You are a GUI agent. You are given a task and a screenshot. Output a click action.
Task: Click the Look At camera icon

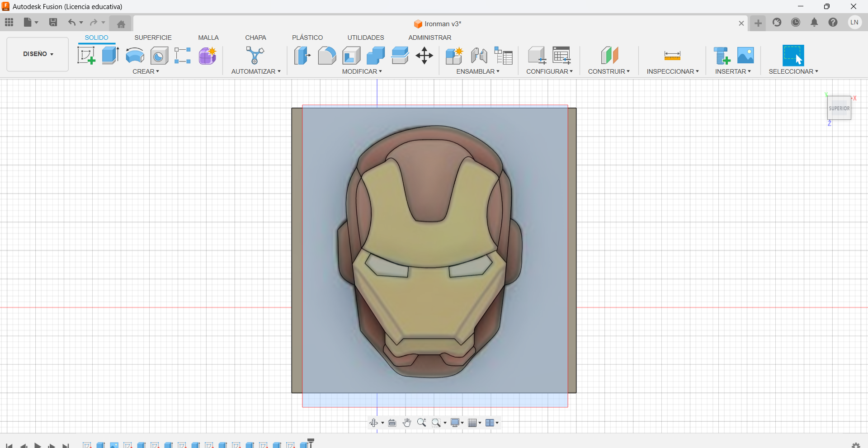[x=392, y=423]
